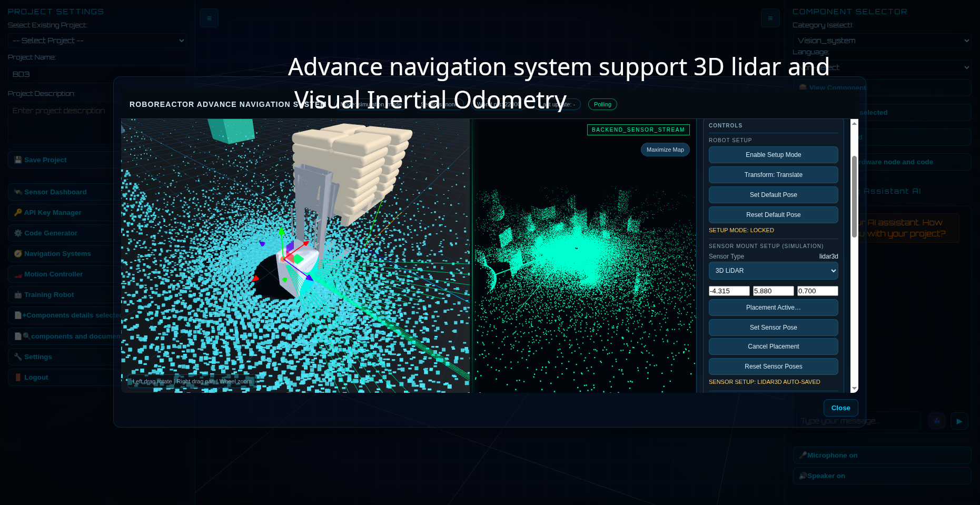The image size is (980, 505).
Task: Click the SENSOR MOUNT SETUP (SIMULATION) heading
Action: pyautogui.click(x=766, y=246)
